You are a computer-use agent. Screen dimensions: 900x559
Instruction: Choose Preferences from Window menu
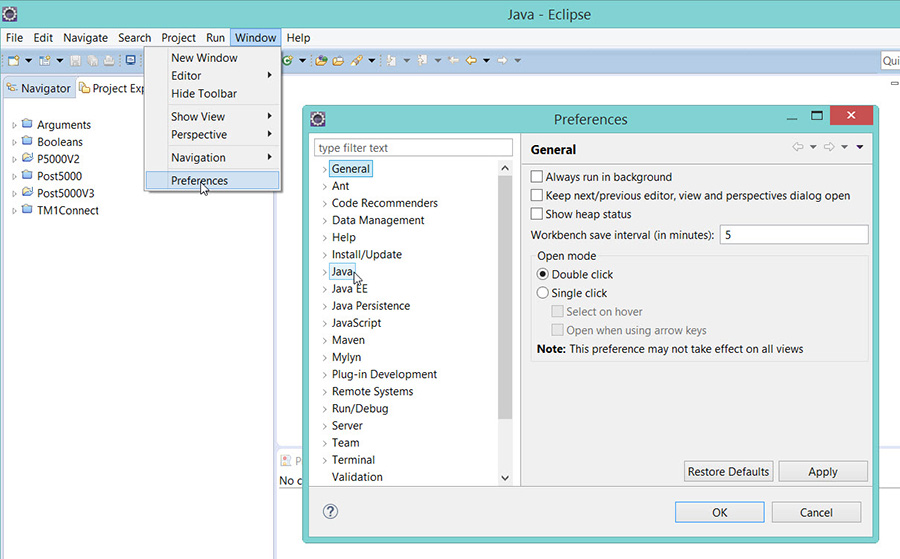click(212, 180)
